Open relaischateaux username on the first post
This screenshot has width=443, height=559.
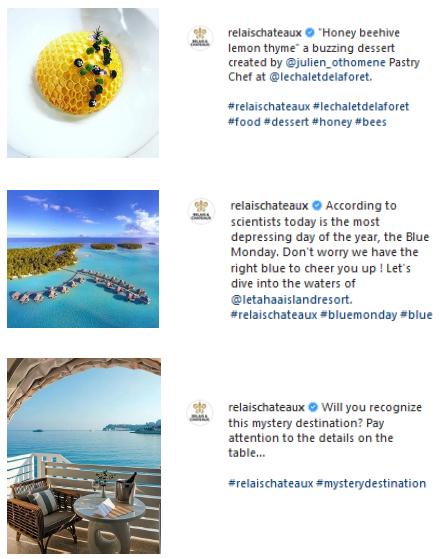click(x=265, y=33)
